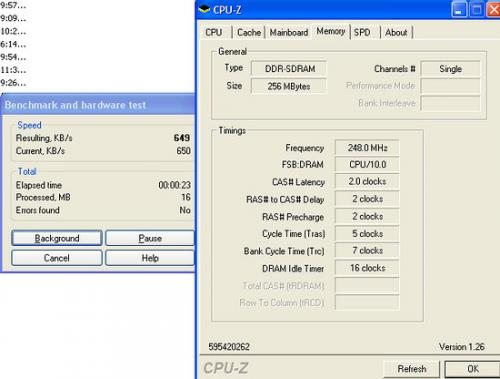Switch to the Cache tab

pyautogui.click(x=249, y=32)
